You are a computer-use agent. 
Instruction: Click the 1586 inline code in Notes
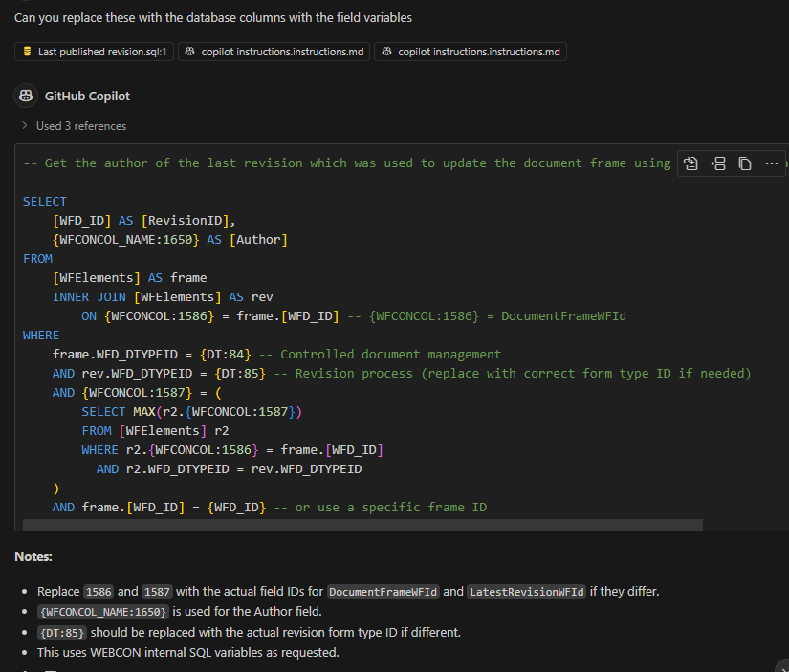(99, 592)
